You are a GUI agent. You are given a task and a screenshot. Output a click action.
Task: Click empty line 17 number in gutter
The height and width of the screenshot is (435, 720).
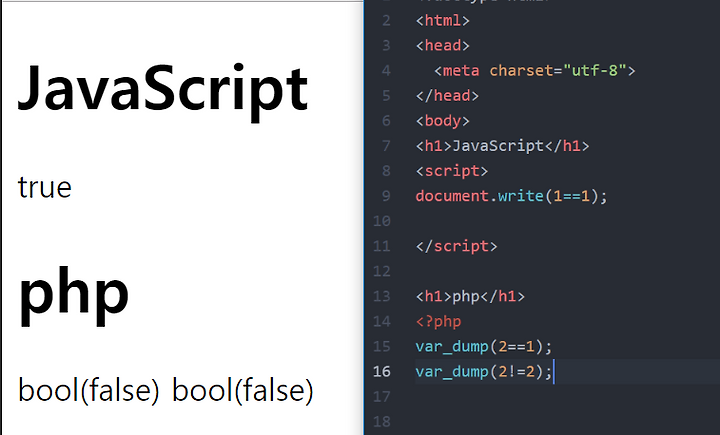tap(382, 396)
